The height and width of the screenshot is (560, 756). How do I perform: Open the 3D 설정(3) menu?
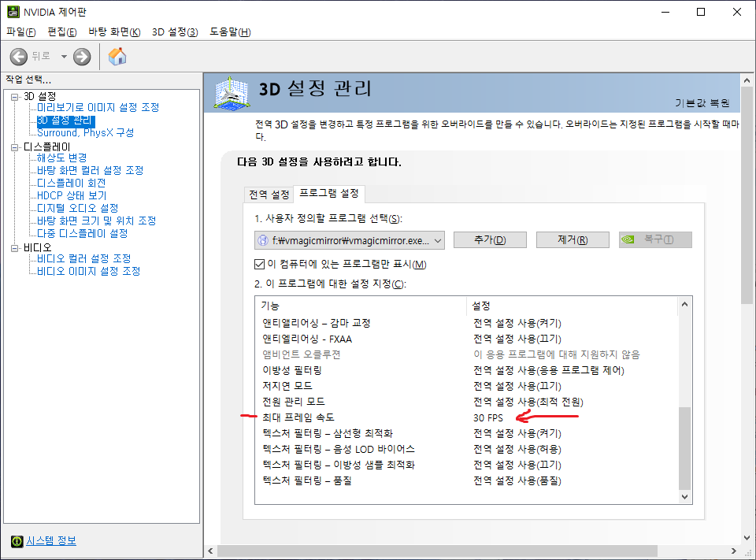175,32
